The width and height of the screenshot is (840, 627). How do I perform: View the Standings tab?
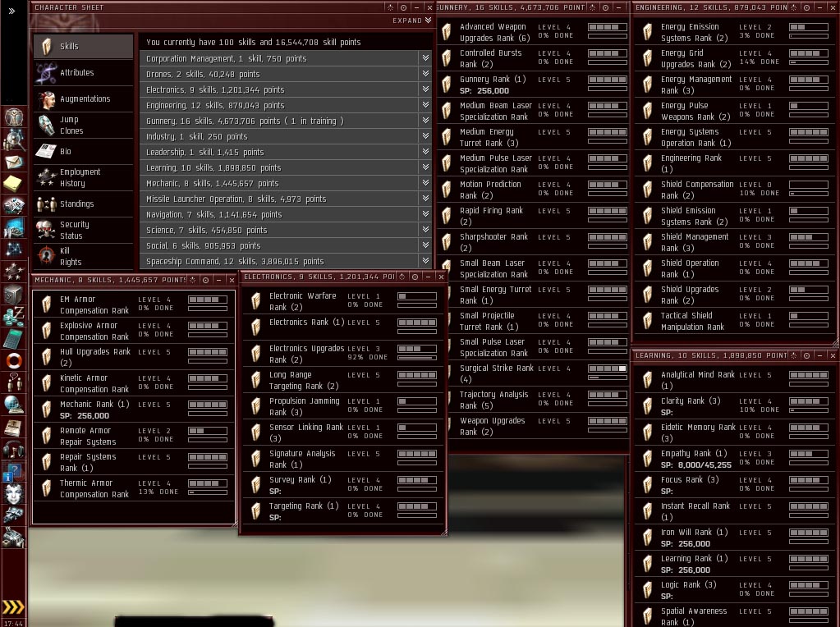pyautogui.click(x=83, y=204)
